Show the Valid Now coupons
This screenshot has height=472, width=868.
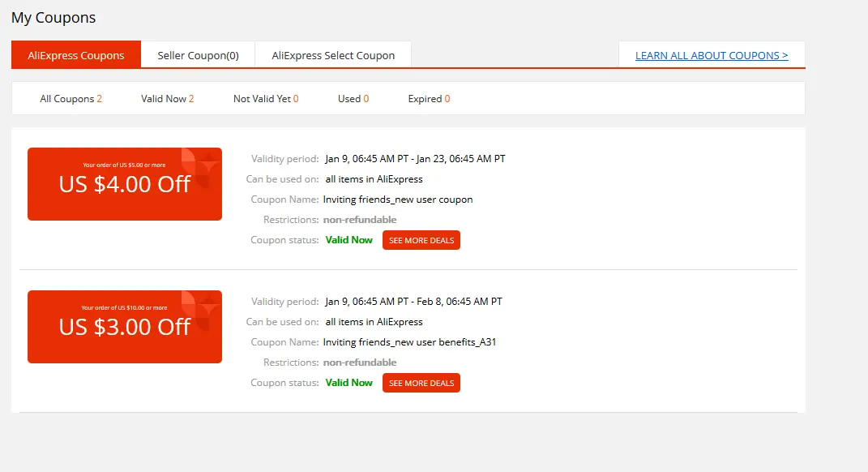[x=167, y=99]
